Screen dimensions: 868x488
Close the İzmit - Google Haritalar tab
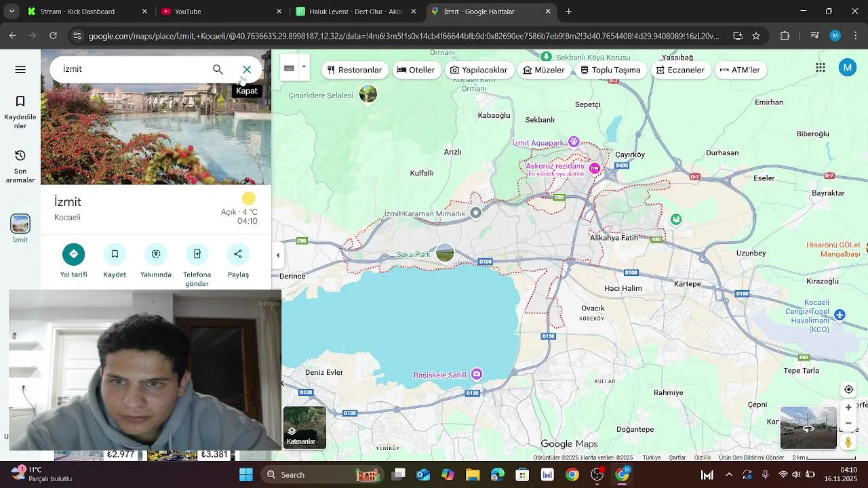pos(548,12)
